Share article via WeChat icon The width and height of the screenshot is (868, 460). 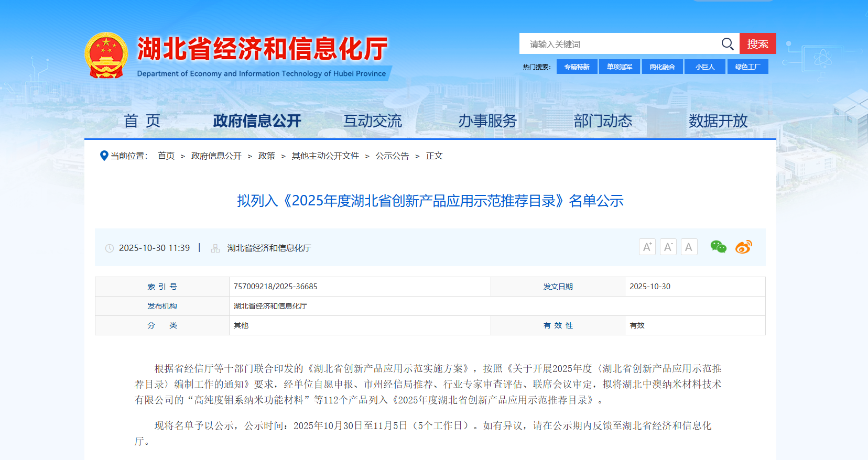(718, 247)
